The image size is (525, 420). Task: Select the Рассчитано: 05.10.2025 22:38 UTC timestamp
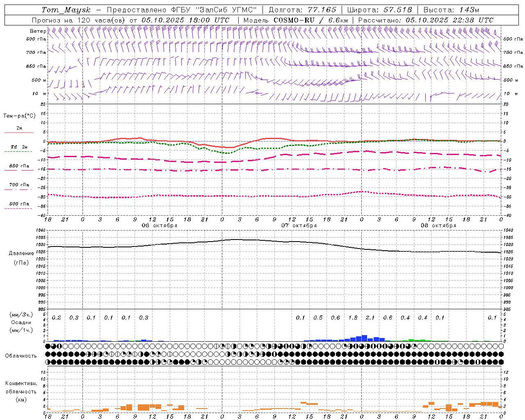(x=426, y=20)
